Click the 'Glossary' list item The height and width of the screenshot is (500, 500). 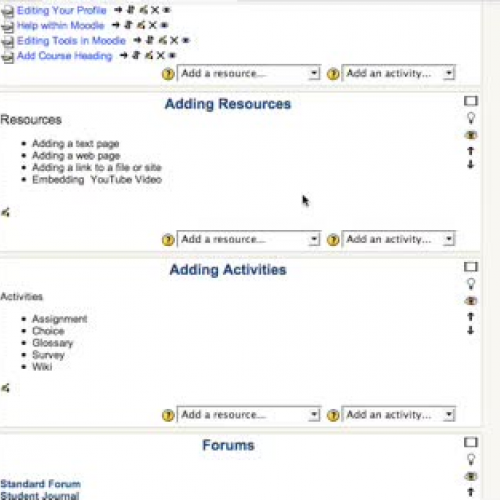coord(52,343)
